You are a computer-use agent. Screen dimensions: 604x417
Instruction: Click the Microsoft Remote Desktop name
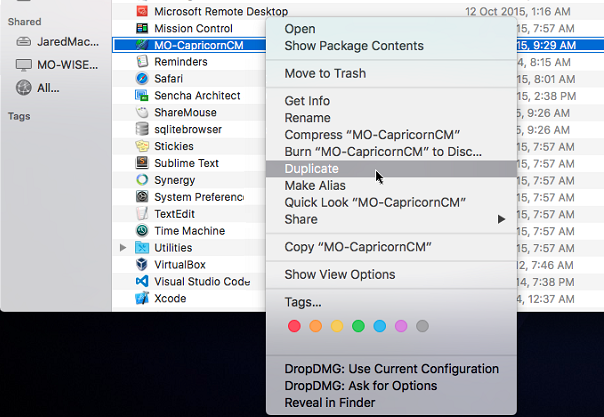pos(221,12)
